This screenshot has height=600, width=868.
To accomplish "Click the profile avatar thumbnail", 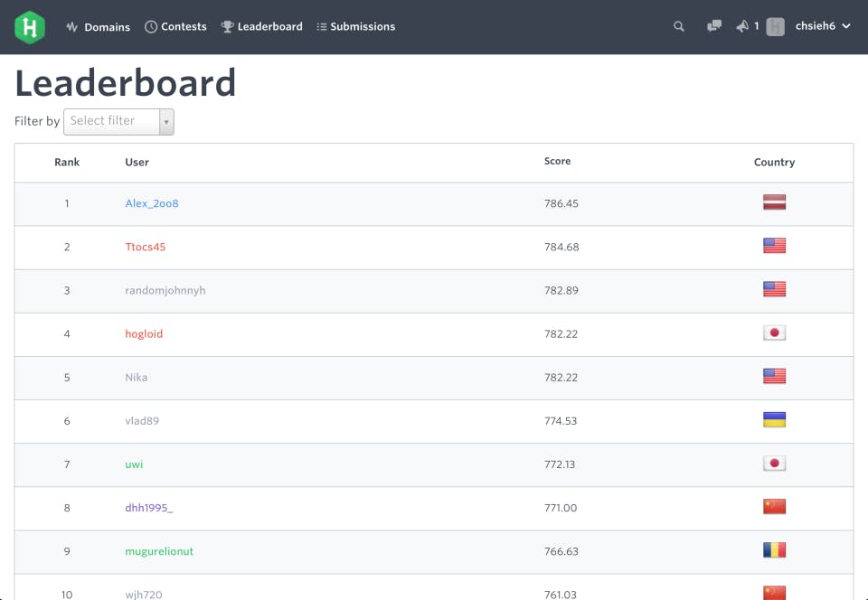I will pos(775,26).
